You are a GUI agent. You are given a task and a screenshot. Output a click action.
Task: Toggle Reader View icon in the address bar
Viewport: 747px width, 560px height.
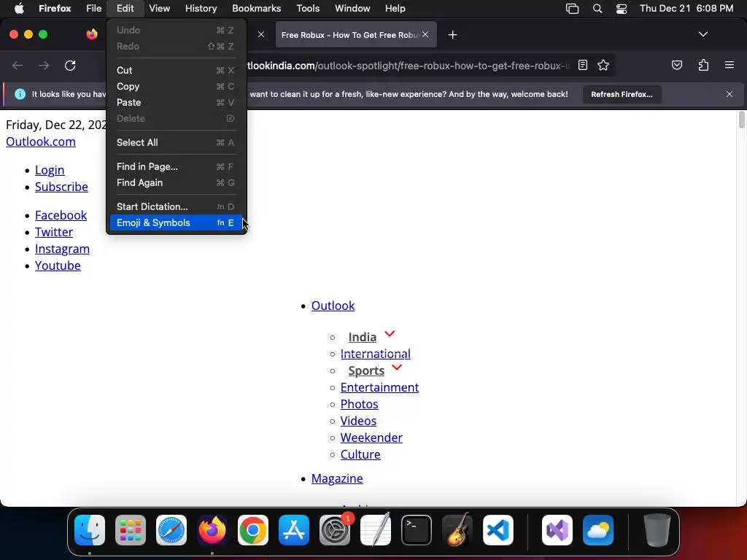click(583, 65)
